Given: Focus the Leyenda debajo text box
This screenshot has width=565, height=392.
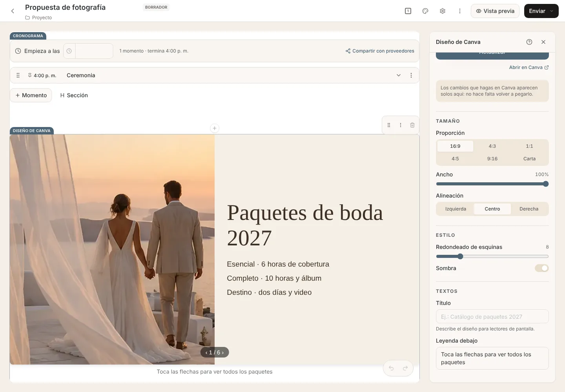Looking at the screenshot, I should coord(492,358).
